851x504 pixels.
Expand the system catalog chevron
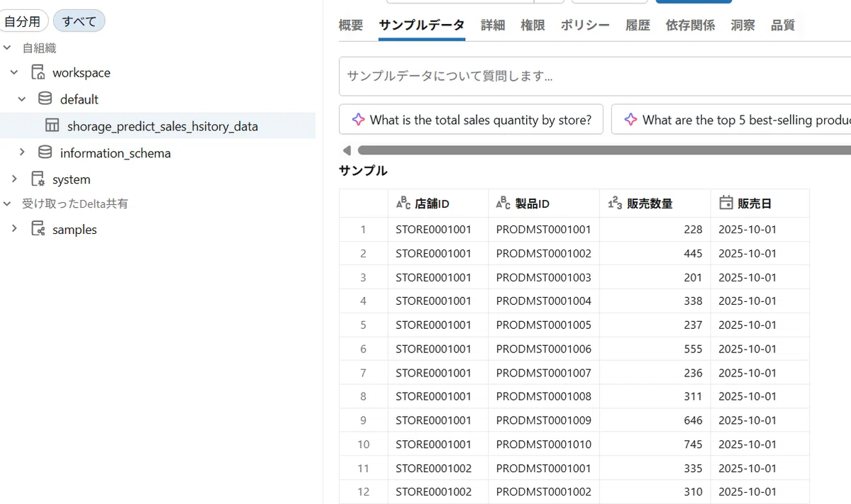click(14, 179)
